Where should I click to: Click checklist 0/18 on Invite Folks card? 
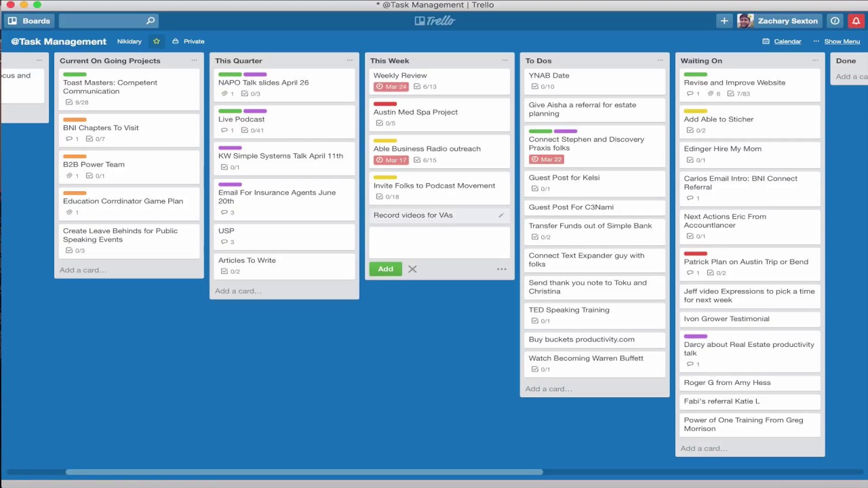tap(388, 197)
